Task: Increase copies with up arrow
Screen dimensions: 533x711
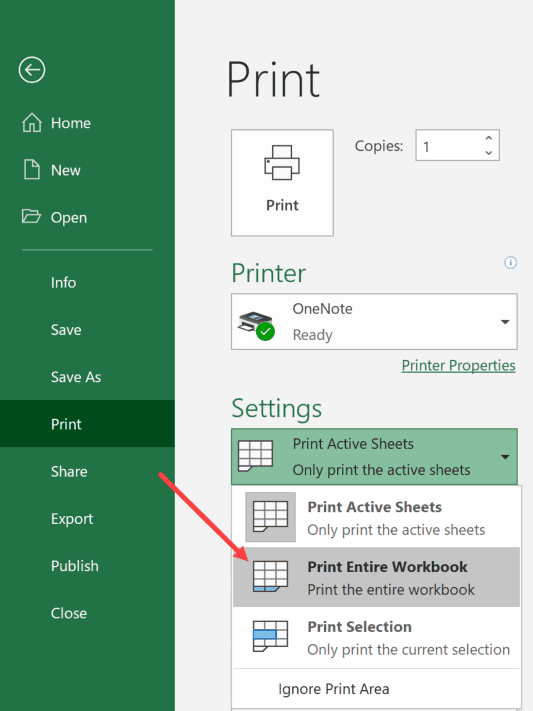Action: 489,138
